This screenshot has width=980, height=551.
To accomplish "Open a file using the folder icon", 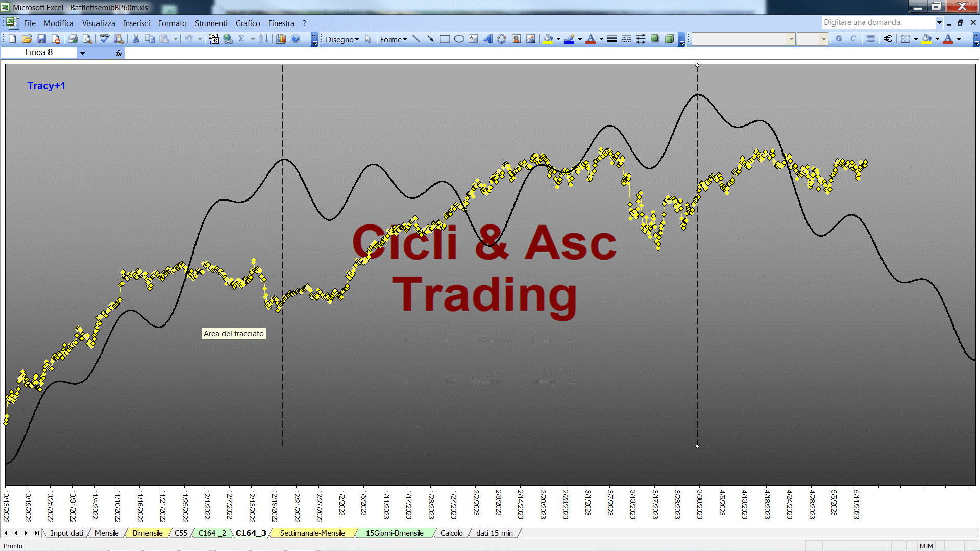I will [27, 39].
